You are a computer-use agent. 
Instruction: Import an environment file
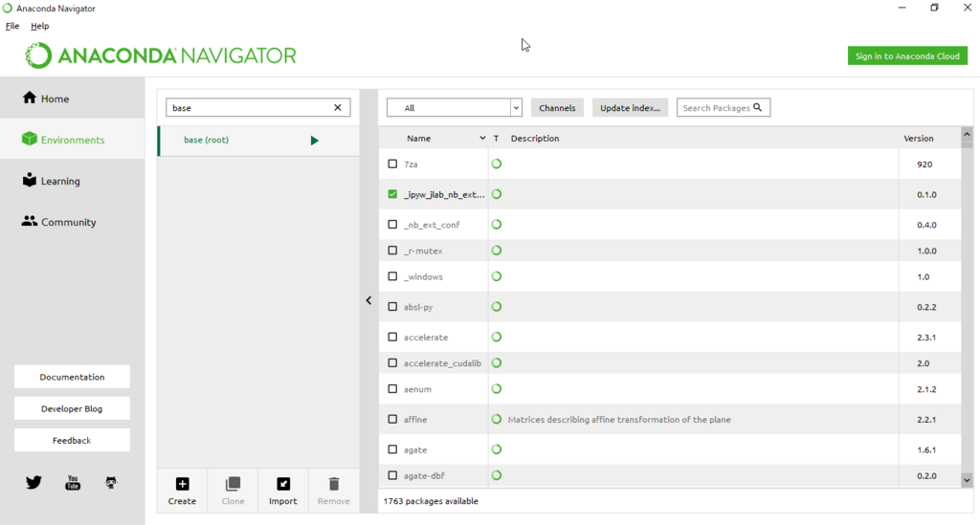[283, 491]
